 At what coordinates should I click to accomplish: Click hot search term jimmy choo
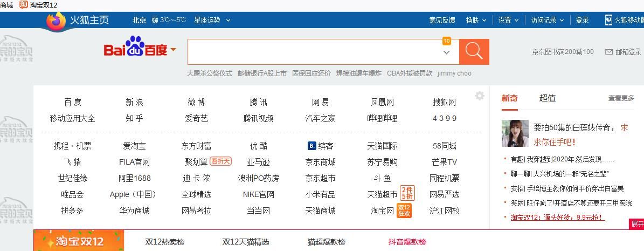[x=454, y=73]
